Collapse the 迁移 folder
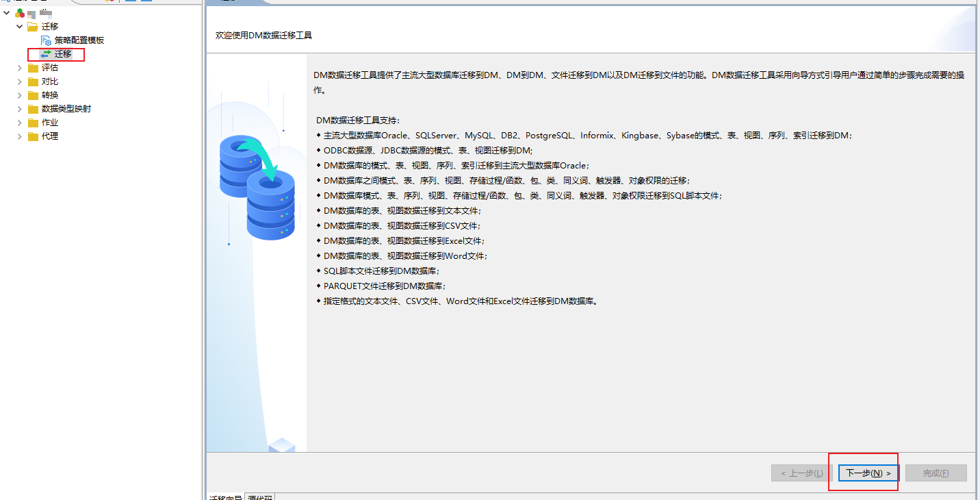Screen dimensions: 980x500 coord(20,27)
